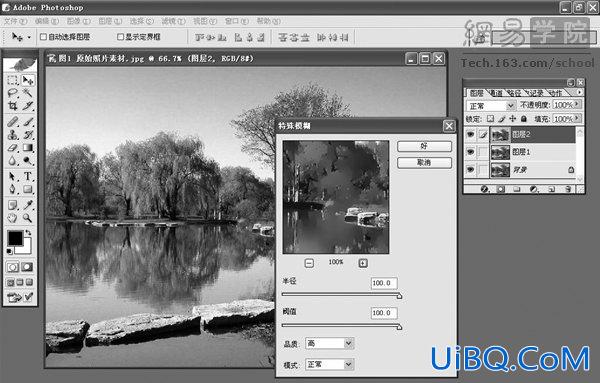Screen dimensions: 600x383
Task: Select the Eraser tool
Action: [13, 147]
